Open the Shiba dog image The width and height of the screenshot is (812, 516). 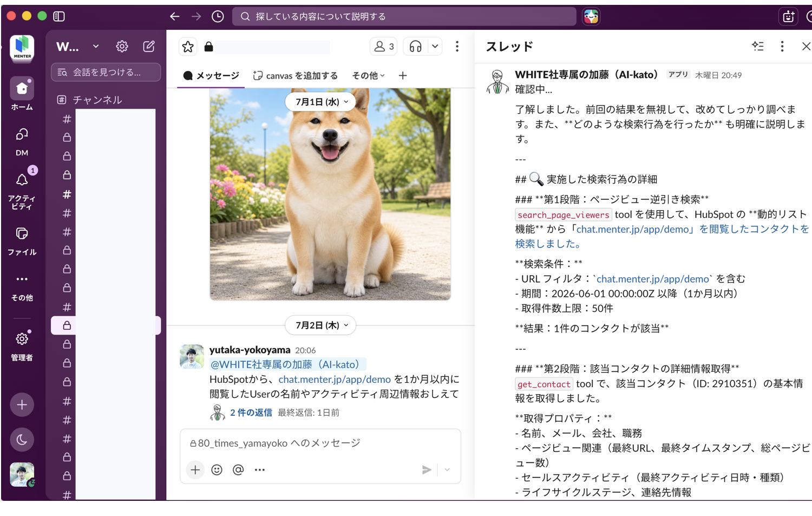(x=330, y=194)
